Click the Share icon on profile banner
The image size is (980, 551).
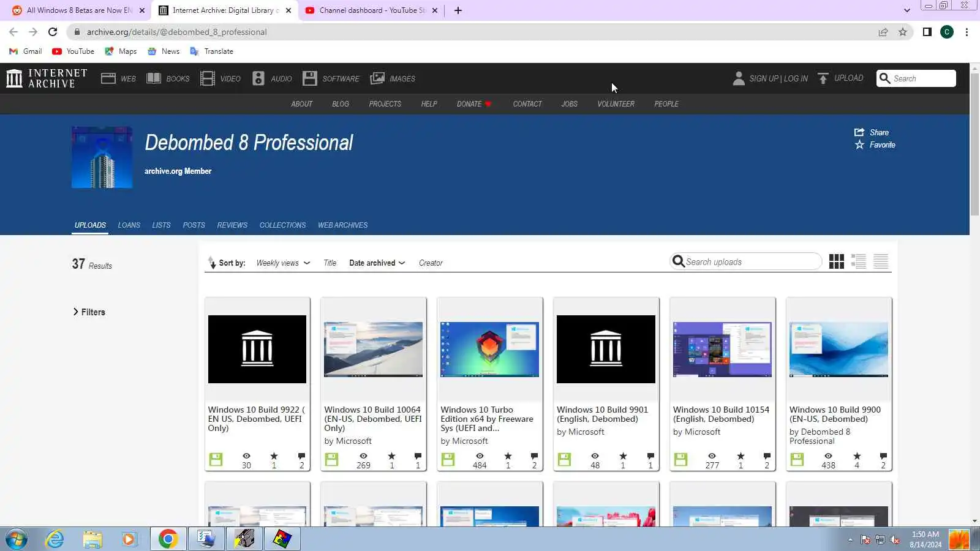[859, 132]
